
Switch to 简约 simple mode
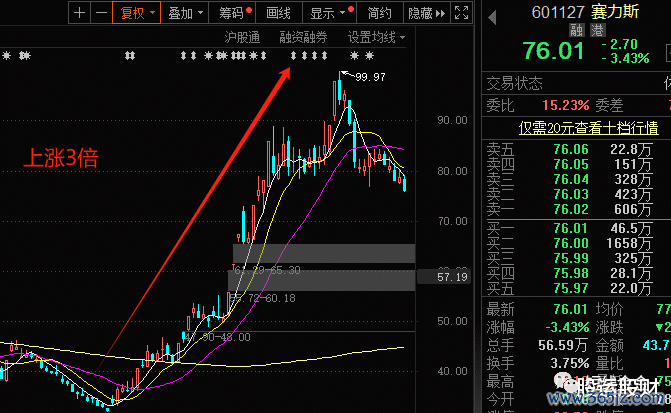380,13
